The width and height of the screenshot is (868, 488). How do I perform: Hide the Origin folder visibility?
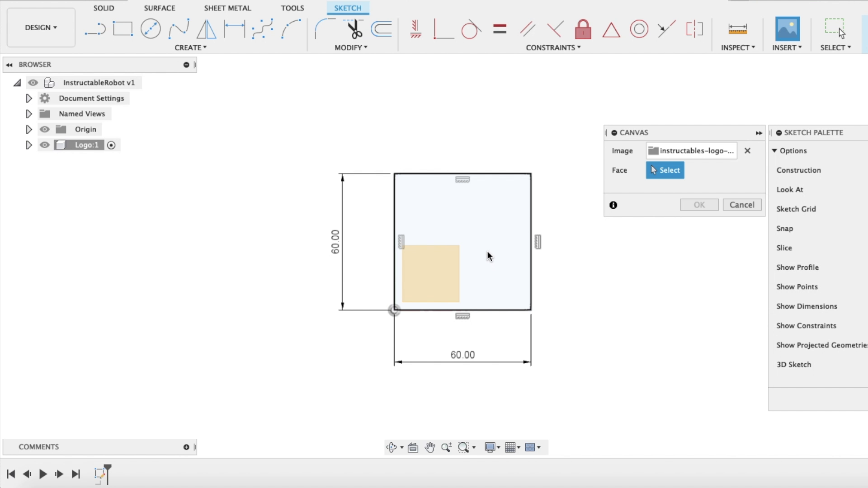pyautogui.click(x=44, y=129)
